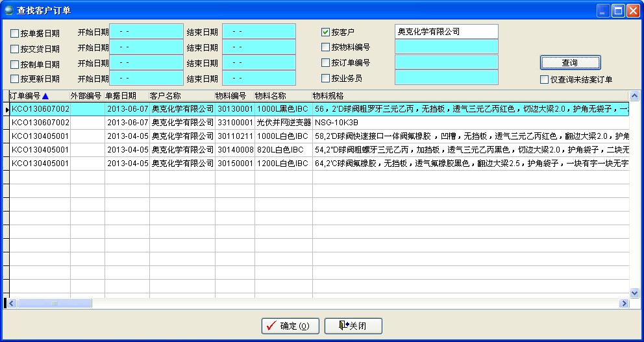Enable the 按单据日期 checkbox
Screen dimensions: 644x342
click(x=15, y=34)
